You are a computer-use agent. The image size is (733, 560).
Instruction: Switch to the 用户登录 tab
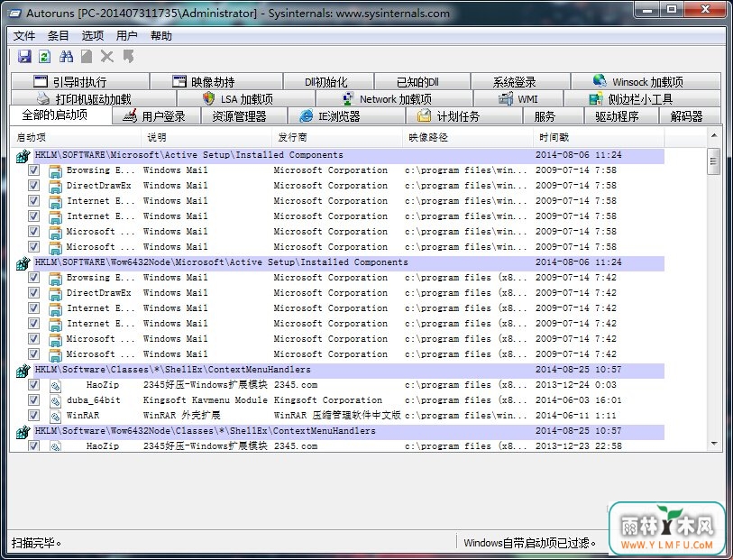(157, 116)
